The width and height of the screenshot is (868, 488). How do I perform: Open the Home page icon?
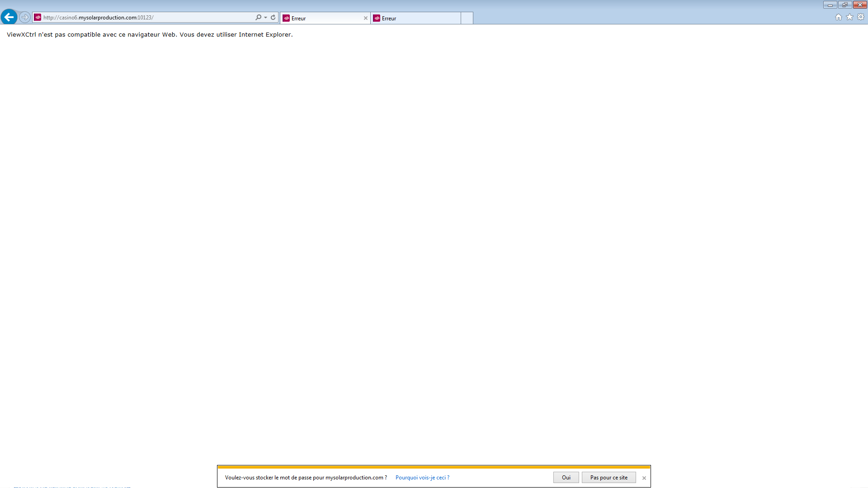(839, 17)
